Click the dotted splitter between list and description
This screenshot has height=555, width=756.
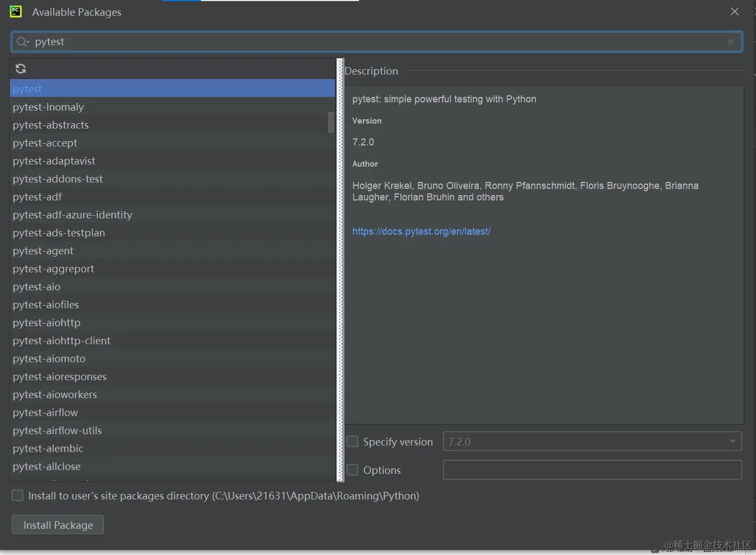coord(340,270)
